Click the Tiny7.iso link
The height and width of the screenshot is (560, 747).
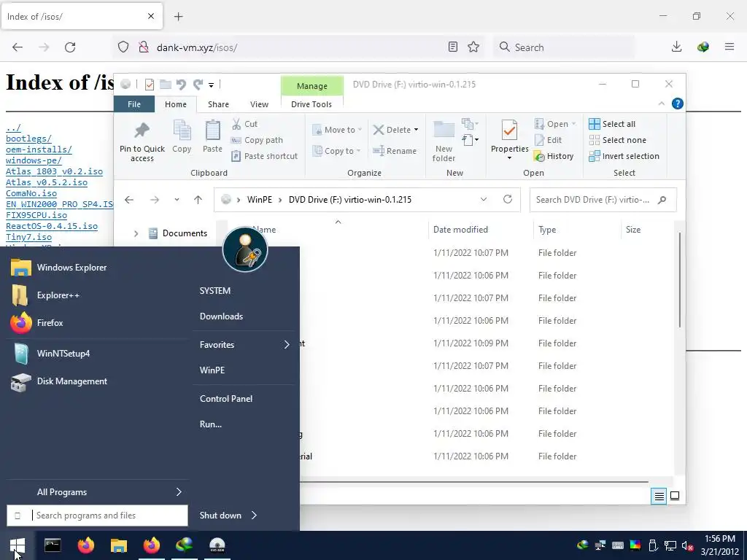[x=28, y=237]
